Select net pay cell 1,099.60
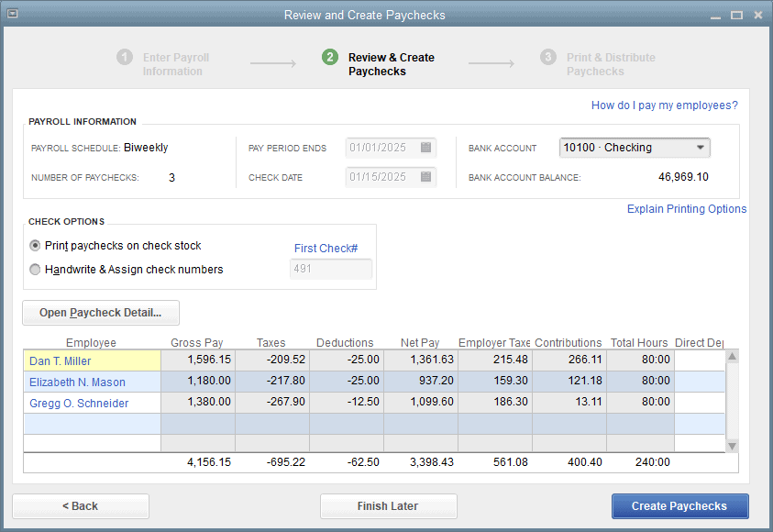Viewport: 773px width, 532px height. [x=421, y=402]
